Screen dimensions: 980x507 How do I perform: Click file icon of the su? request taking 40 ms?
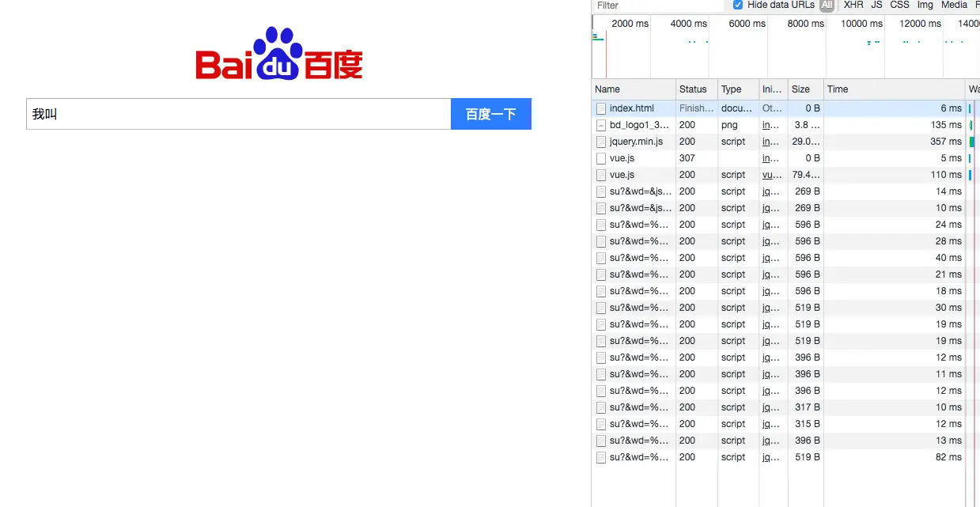tap(601, 258)
